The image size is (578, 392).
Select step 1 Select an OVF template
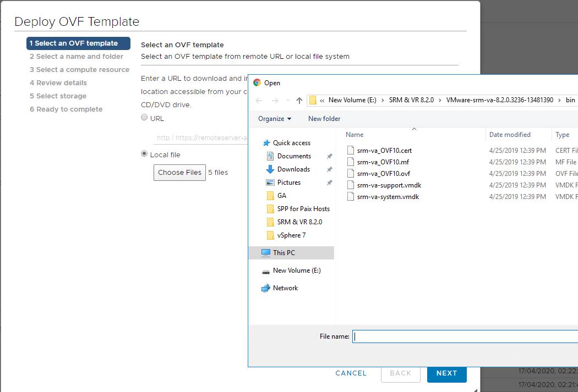click(x=78, y=43)
